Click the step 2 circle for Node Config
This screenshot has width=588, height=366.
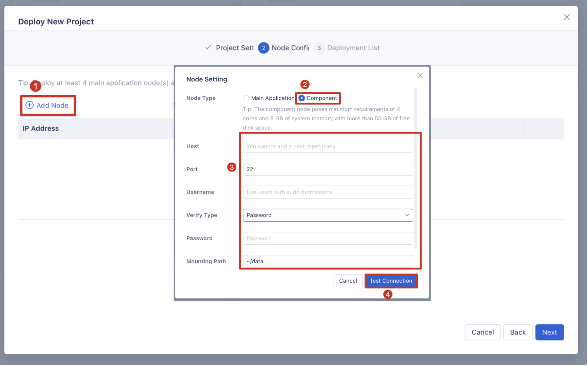click(263, 48)
